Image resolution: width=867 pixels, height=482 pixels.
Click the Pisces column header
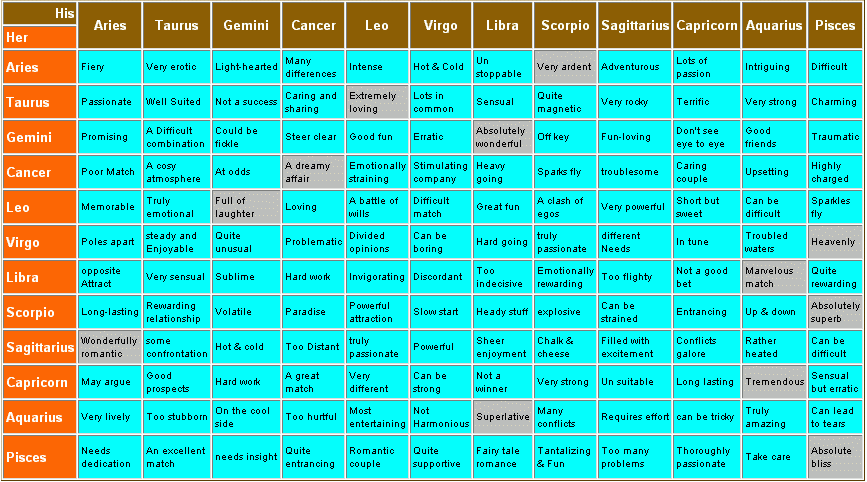834,25
